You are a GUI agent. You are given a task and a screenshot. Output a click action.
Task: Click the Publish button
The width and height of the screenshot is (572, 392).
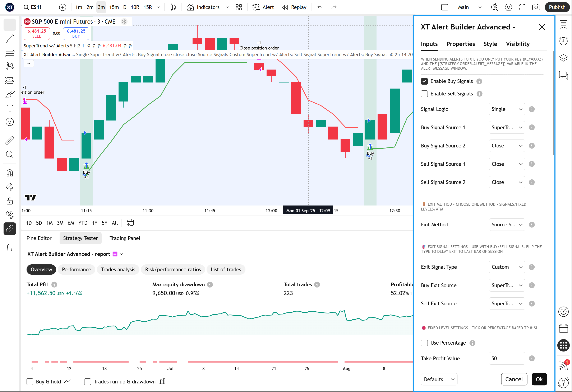[557, 7]
